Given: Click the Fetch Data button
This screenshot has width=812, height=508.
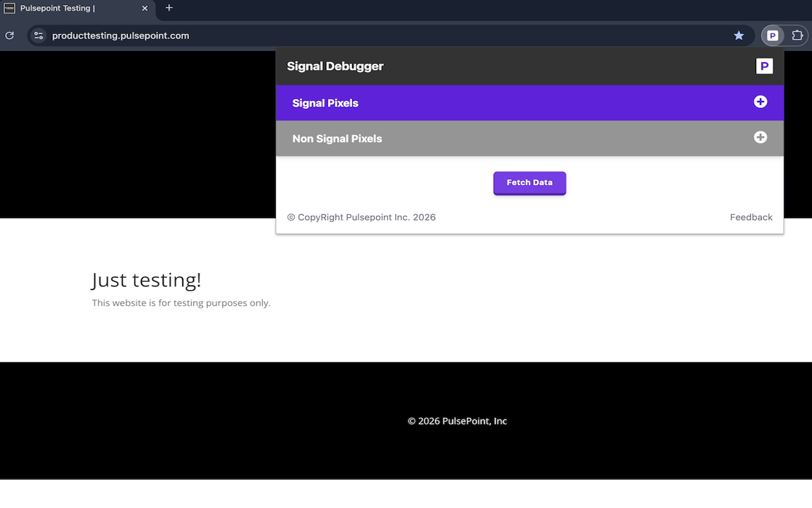Looking at the screenshot, I should pyautogui.click(x=530, y=183).
